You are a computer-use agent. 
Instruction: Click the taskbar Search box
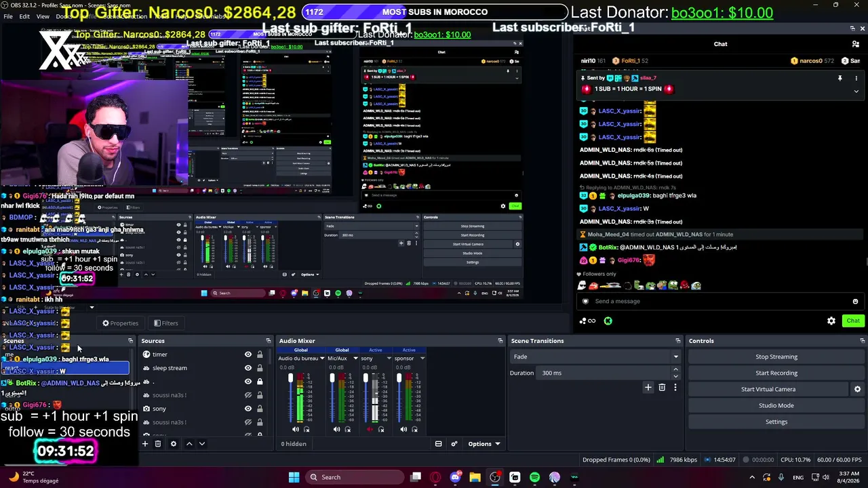[353, 477]
